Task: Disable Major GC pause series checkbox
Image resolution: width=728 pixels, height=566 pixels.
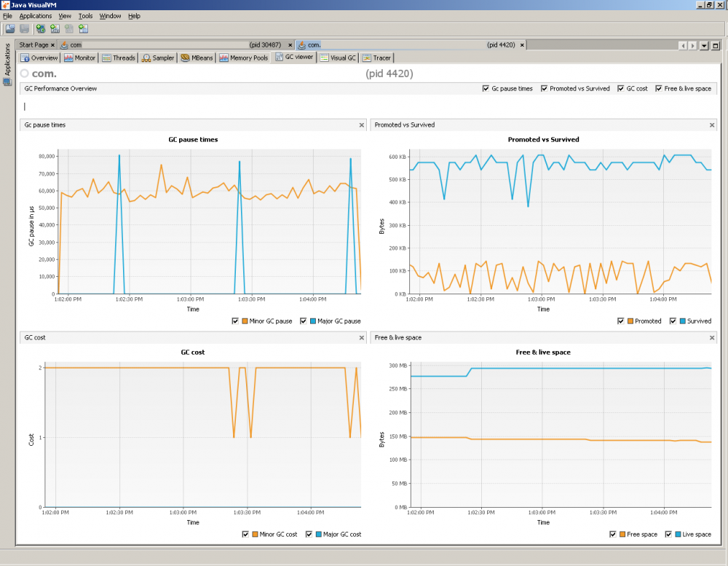Action: tap(303, 321)
